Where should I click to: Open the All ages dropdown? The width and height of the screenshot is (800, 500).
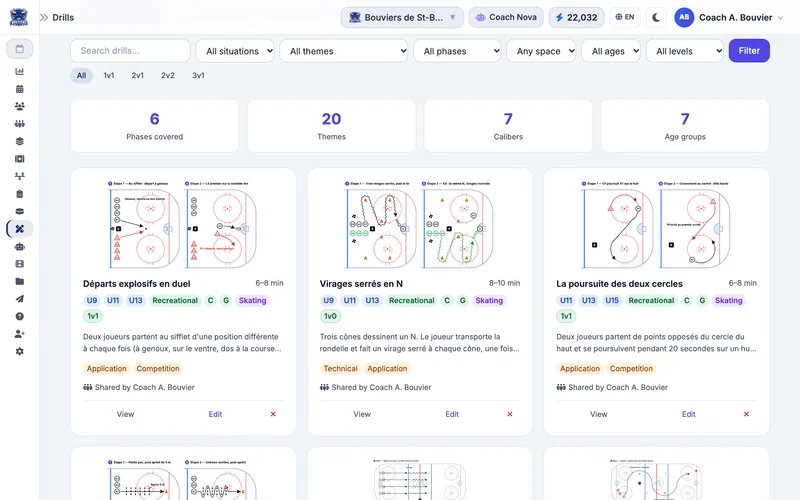[x=611, y=51]
